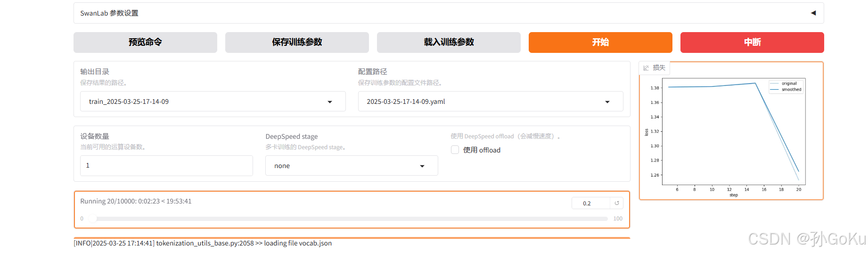Enable the 使用 offload checkbox
The image size is (868, 254).
tap(455, 150)
